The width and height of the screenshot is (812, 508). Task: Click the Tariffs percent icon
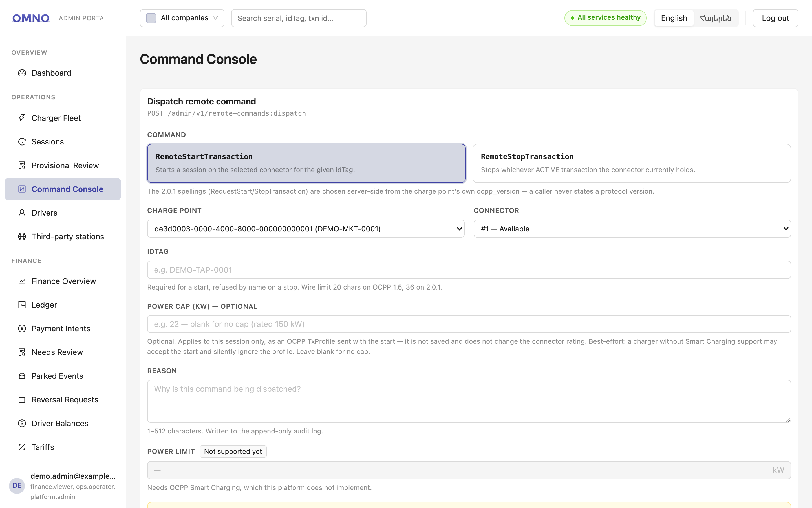[22, 447]
